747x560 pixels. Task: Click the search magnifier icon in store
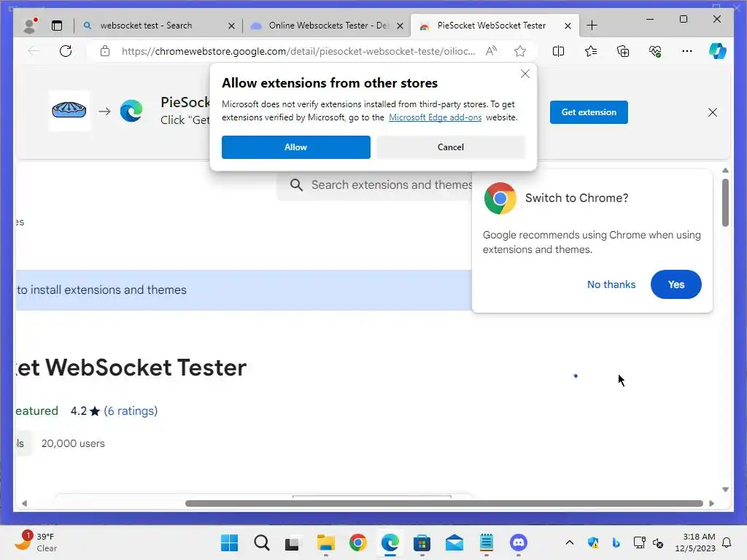[x=296, y=184]
